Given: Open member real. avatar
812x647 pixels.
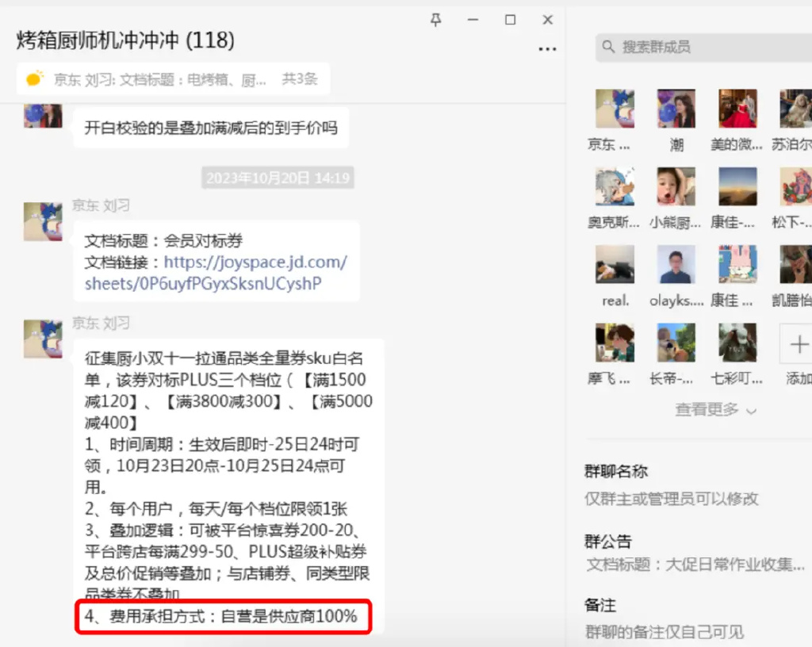Looking at the screenshot, I should [x=615, y=264].
